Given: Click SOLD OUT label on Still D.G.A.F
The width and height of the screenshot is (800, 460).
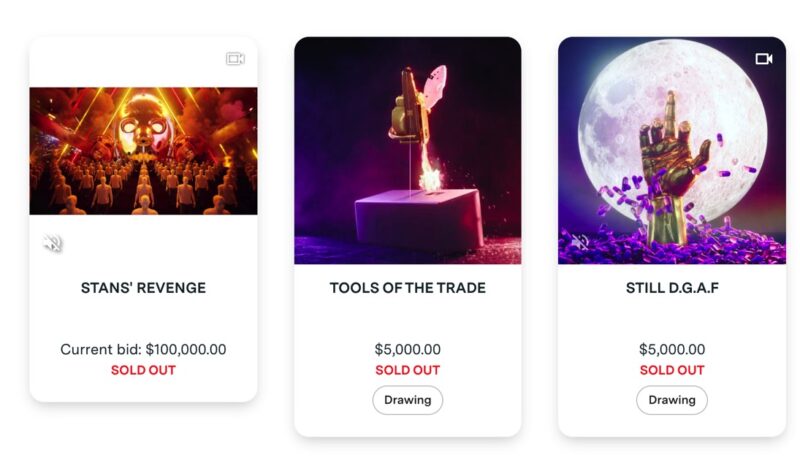Looking at the screenshot, I should (671, 370).
